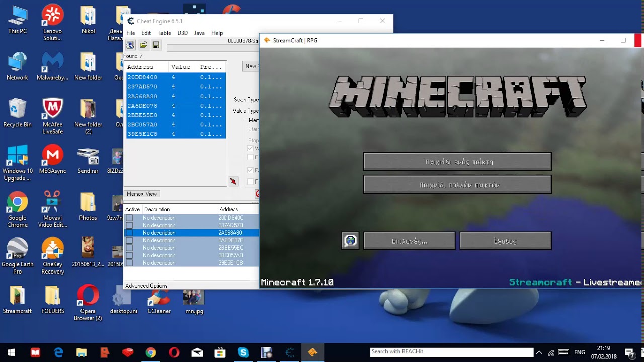Select the McAfee LiveSafe desktop icon
Image resolution: width=644 pixels, height=362 pixels.
(x=52, y=116)
